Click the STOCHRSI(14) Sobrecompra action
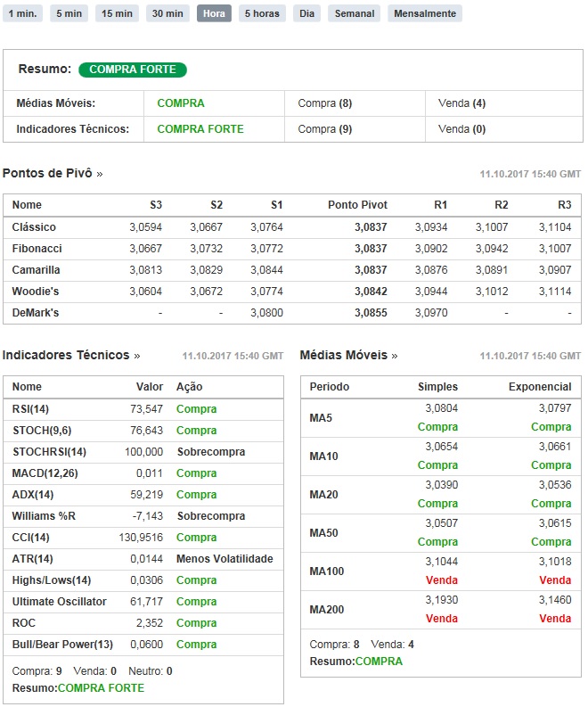 pyautogui.click(x=211, y=452)
